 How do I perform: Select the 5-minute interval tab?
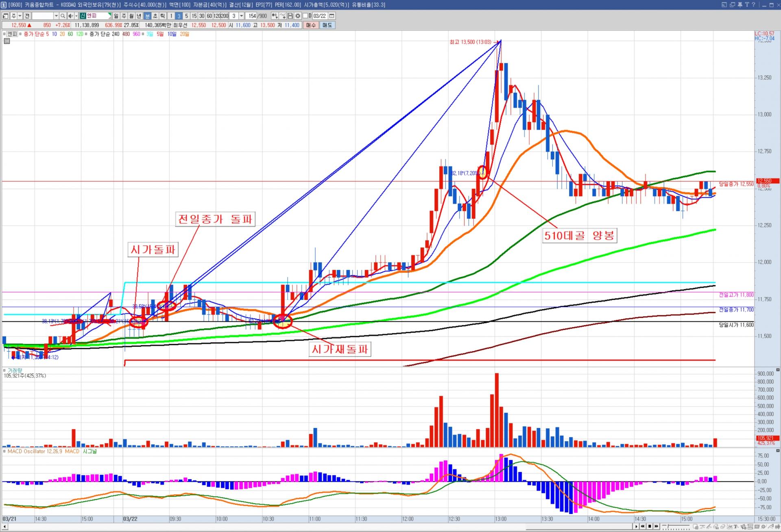(x=186, y=16)
